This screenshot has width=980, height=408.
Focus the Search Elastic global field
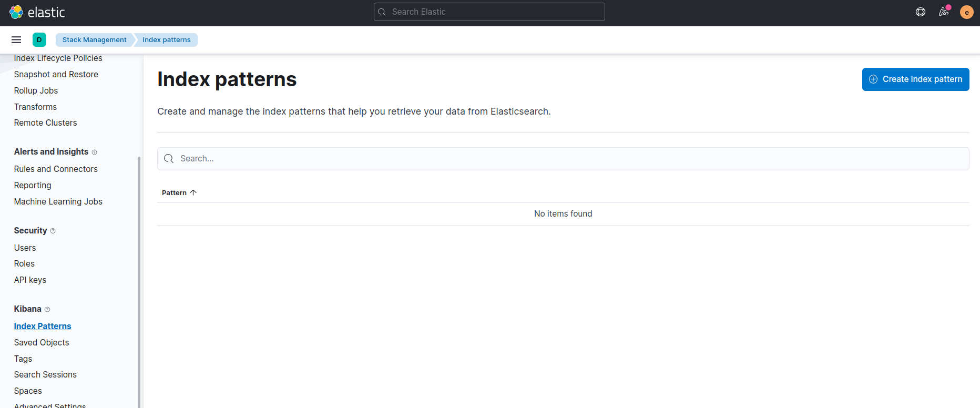pos(489,12)
